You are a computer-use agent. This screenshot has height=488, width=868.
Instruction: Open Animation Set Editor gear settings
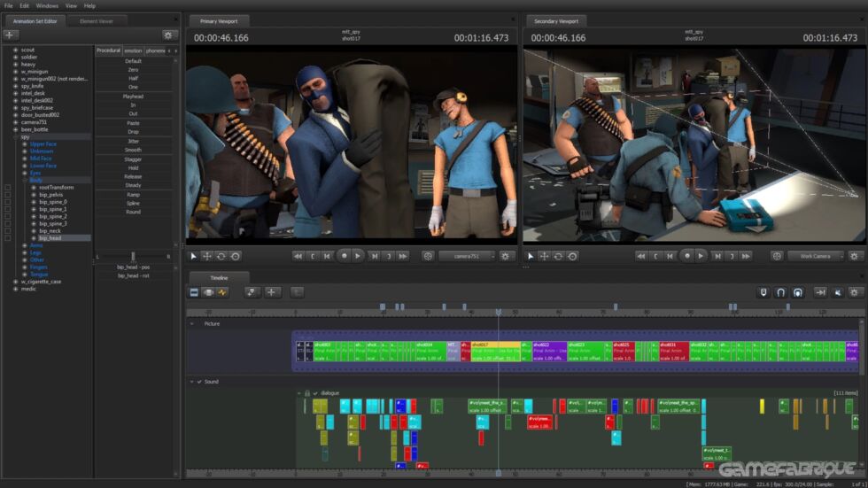pyautogui.click(x=168, y=35)
